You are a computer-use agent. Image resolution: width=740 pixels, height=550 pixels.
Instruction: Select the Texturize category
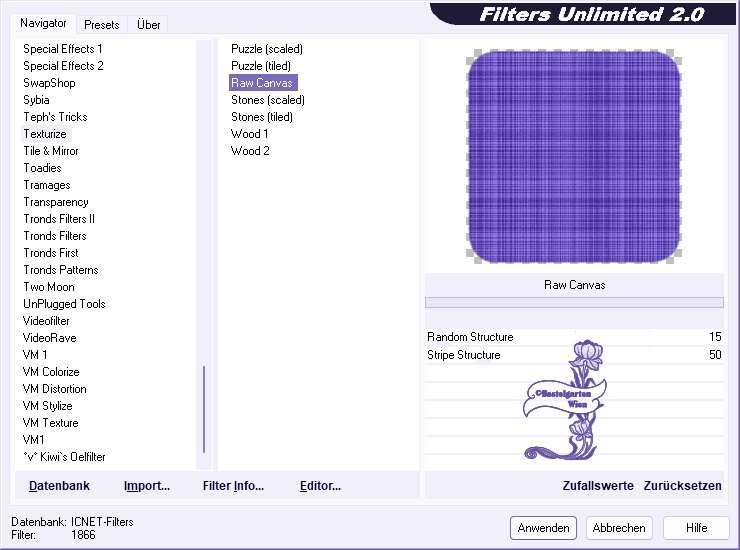pos(45,134)
